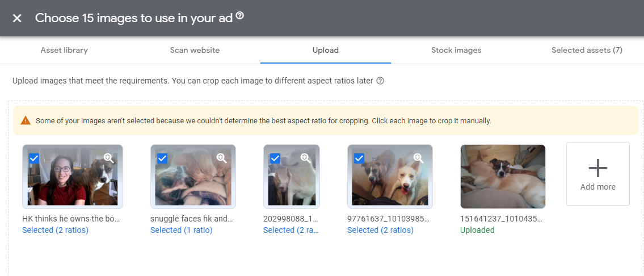Click the orange warning triangle icon
Viewport: 644px width, 276px height.
click(x=26, y=120)
